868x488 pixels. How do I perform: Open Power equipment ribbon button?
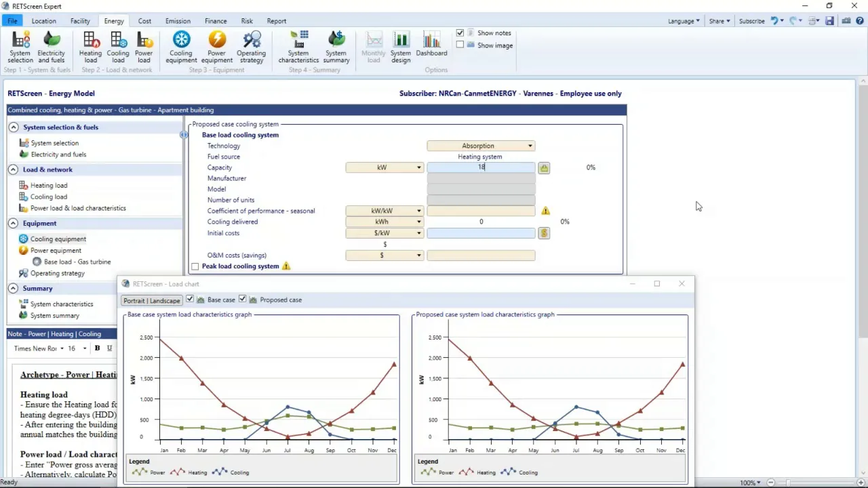point(217,47)
